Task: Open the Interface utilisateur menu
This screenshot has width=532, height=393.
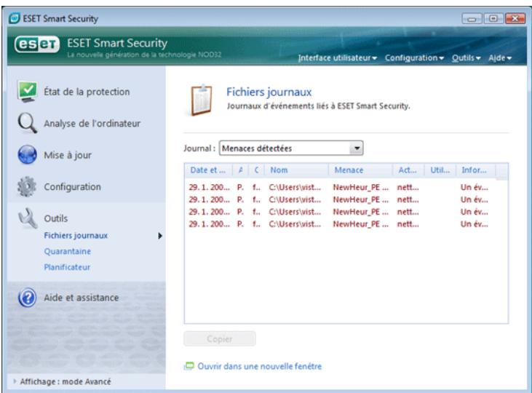Action: coord(337,58)
